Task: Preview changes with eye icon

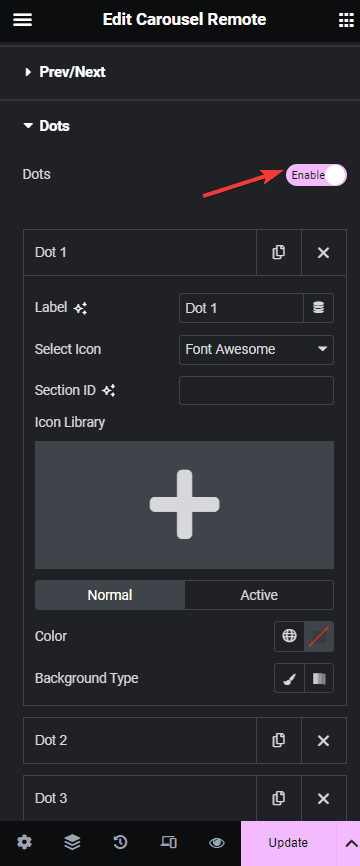Action: pyautogui.click(x=217, y=843)
